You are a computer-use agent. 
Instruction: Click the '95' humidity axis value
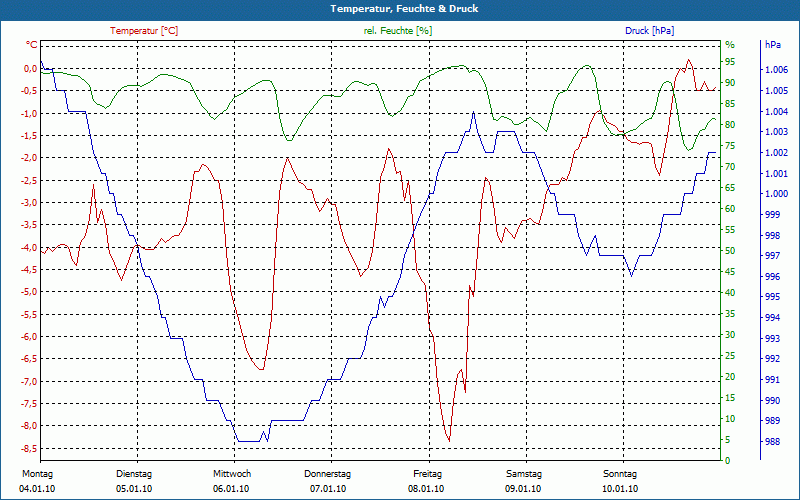[x=730, y=62]
